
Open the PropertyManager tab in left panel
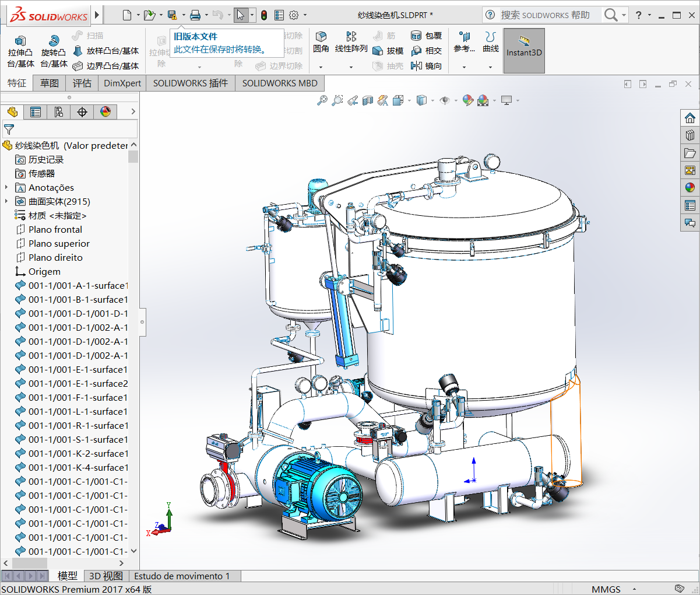click(x=36, y=112)
